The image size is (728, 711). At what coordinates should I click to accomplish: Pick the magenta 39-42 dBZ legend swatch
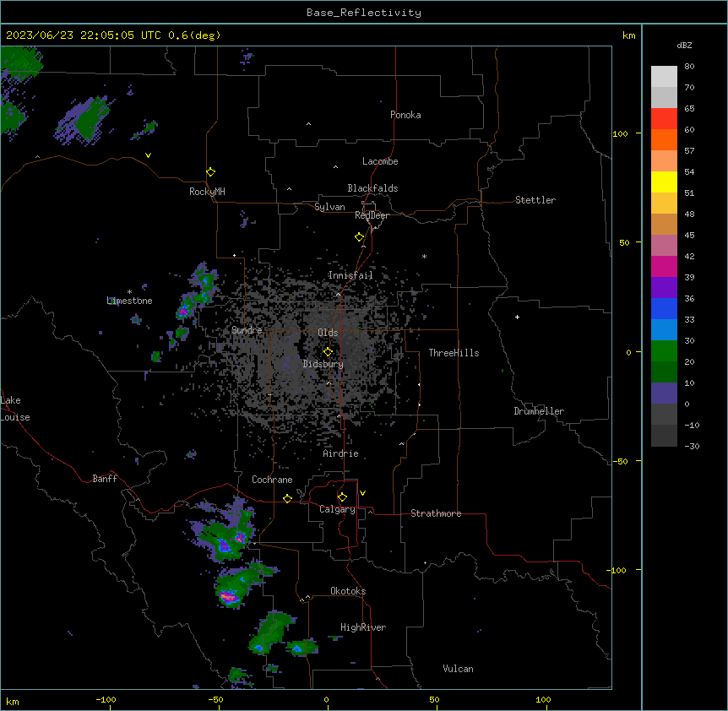point(664,266)
